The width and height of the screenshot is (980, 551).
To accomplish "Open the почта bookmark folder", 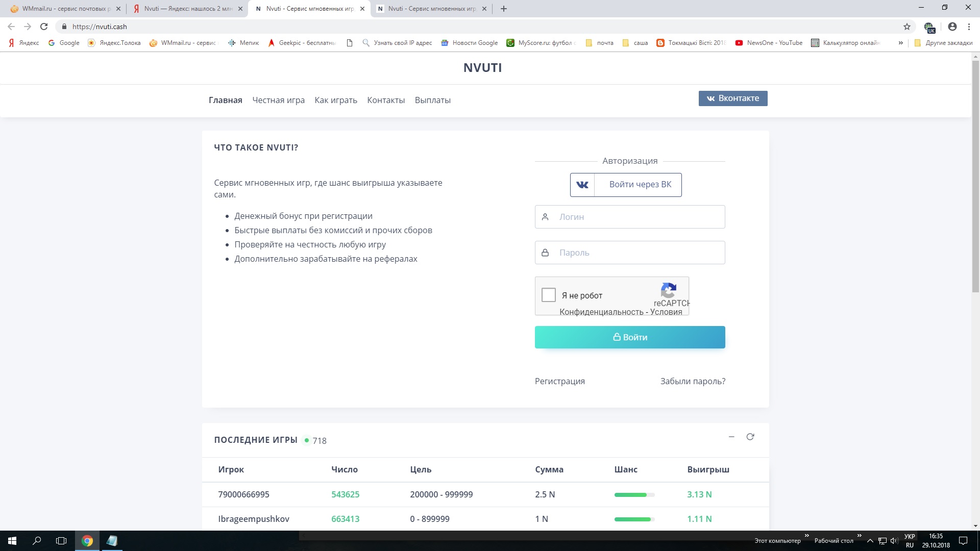I will point(599,43).
